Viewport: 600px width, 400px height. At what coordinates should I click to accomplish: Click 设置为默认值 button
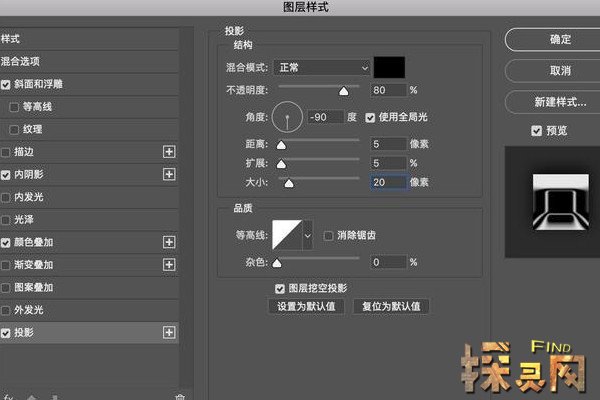(x=307, y=306)
